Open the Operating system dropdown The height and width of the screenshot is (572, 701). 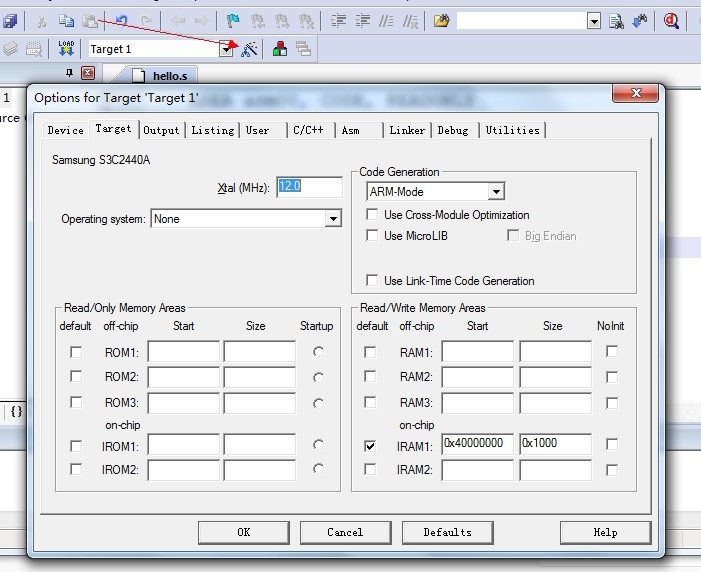pyautogui.click(x=333, y=219)
